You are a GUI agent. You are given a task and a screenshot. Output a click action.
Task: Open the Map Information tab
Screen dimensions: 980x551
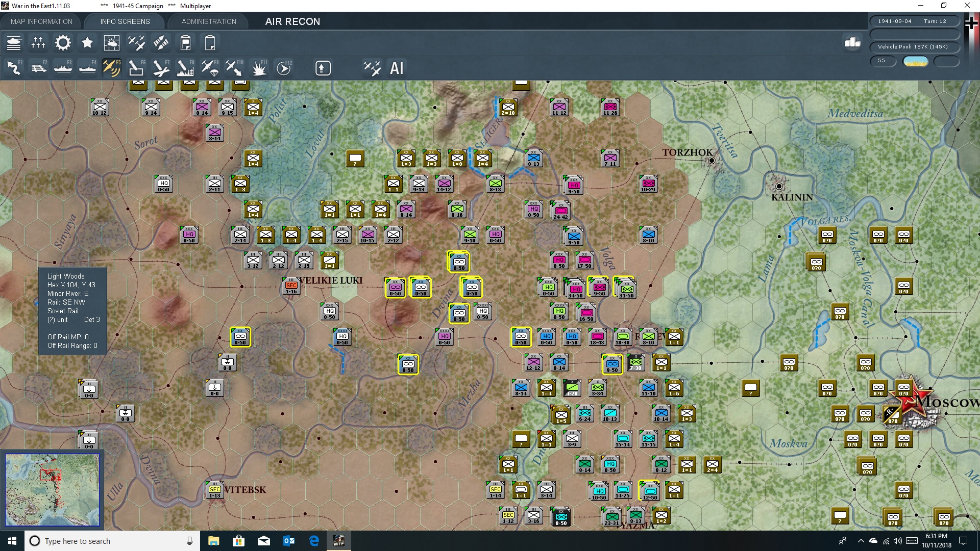click(x=41, y=21)
